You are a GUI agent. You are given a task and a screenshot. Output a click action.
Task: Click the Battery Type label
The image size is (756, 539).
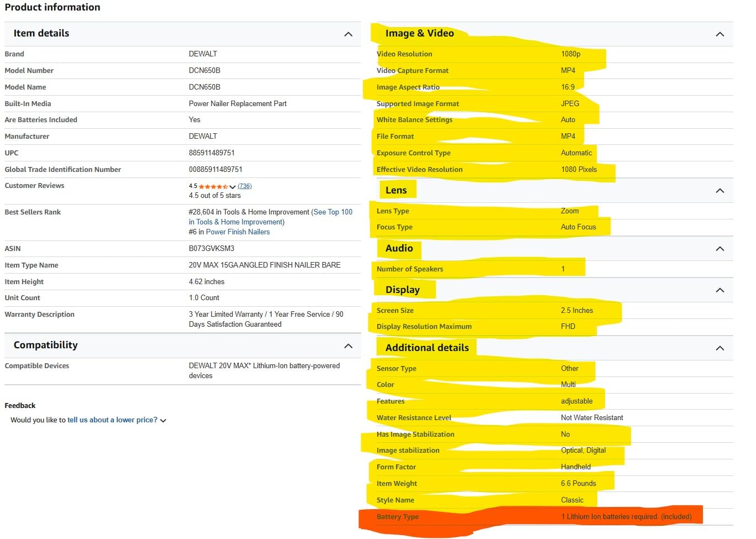(398, 517)
